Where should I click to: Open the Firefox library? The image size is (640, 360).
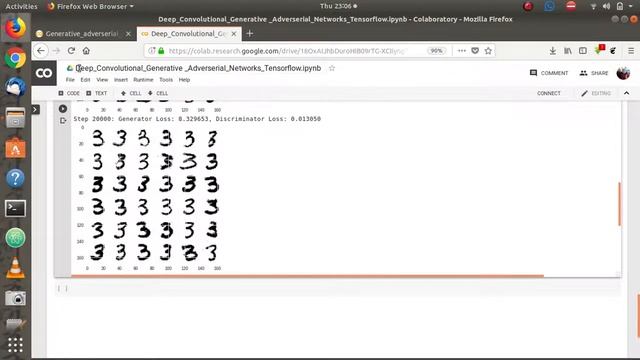tap(568, 51)
